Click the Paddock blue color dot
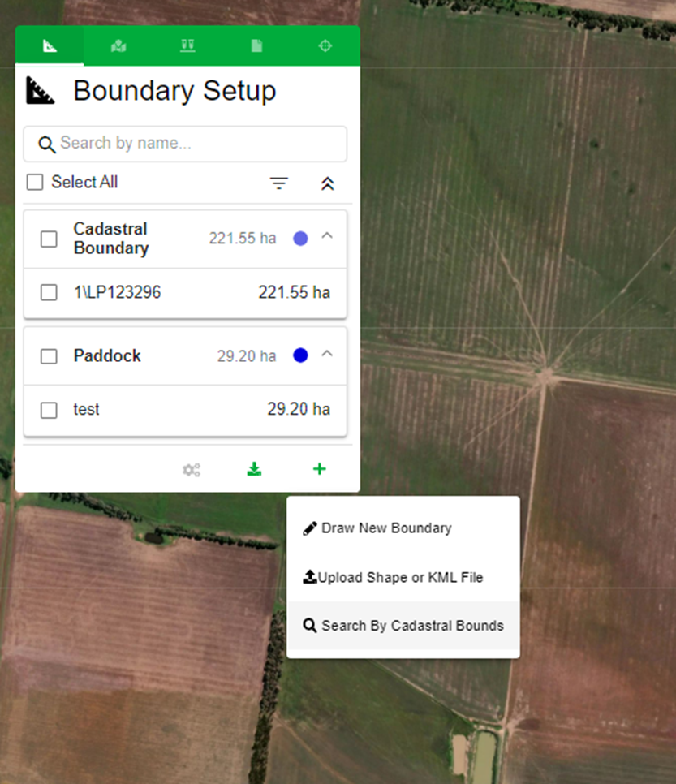 coord(300,355)
